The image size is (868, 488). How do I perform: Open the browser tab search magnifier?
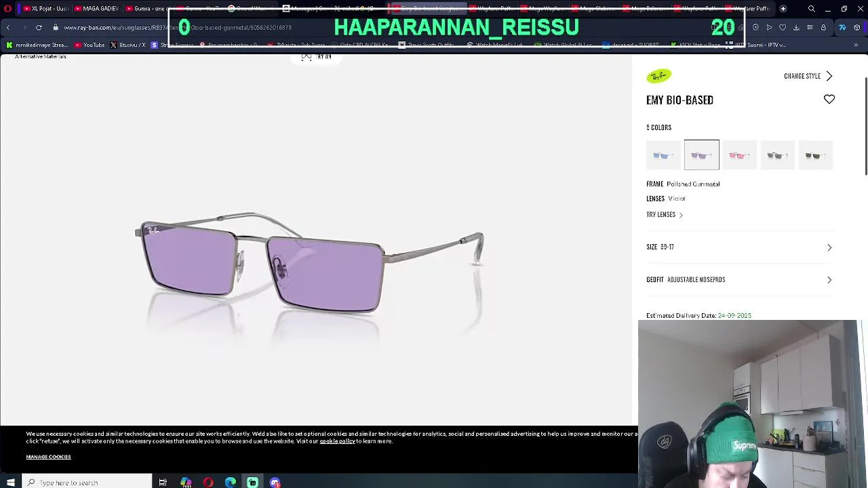pyautogui.click(x=812, y=9)
